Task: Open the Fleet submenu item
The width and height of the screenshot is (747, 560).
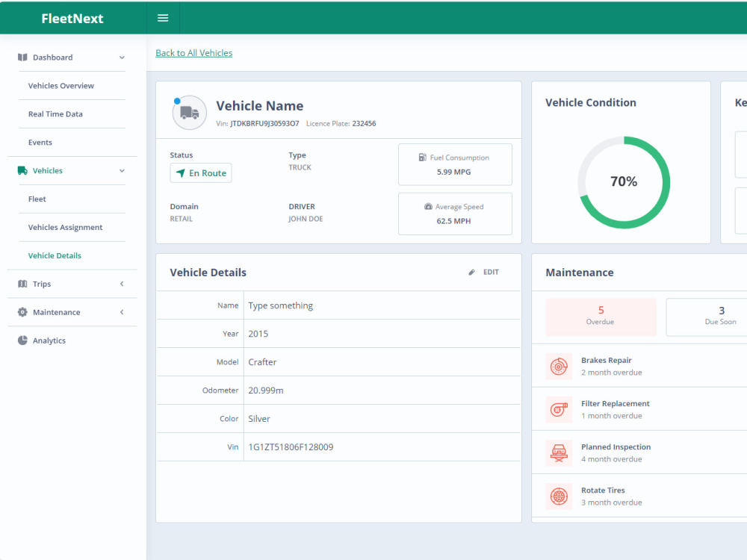Action: pyautogui.click(x=37, y=199)
